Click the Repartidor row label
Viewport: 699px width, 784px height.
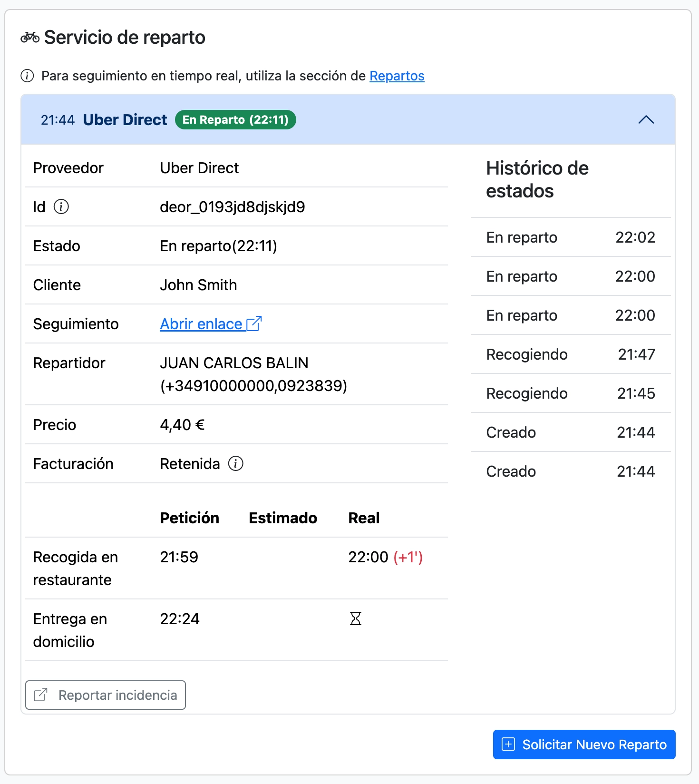pos(69,363)
